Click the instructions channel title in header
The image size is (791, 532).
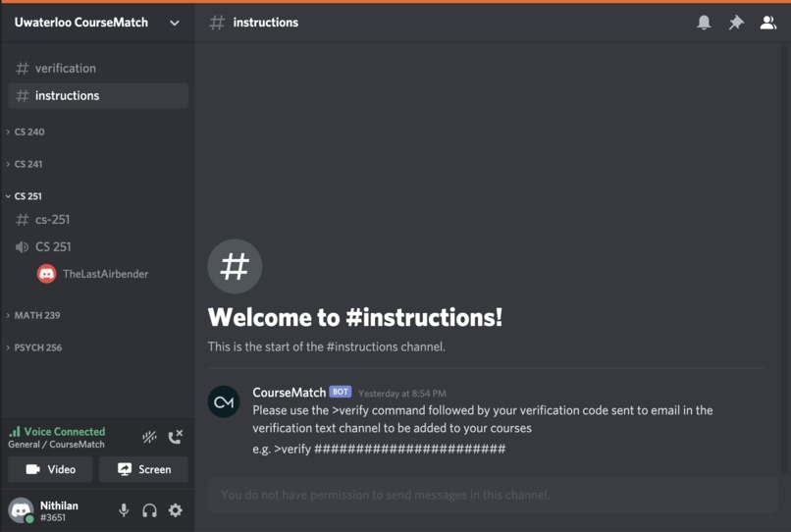coord(265,23)
